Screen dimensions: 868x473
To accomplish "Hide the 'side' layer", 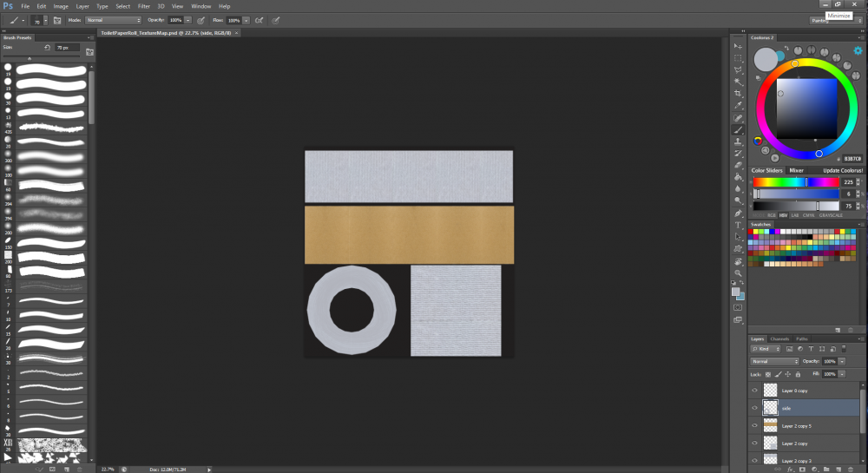I will [753, 408].
